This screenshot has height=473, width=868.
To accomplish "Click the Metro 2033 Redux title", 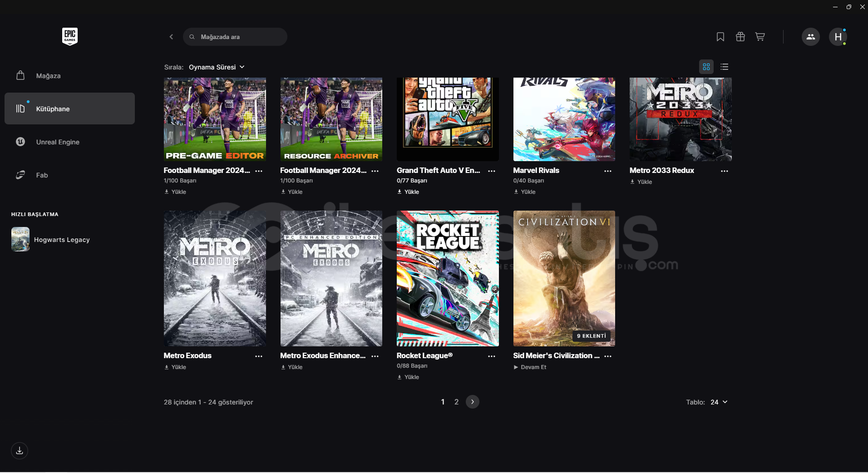I will pos(662,171).
